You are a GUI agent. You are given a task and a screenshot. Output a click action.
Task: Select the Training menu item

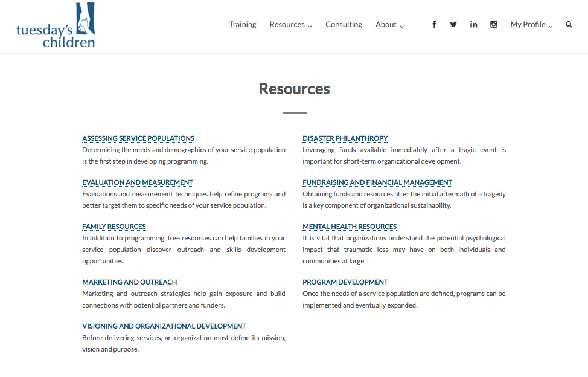pyautogui.click(x=242, y=25)
